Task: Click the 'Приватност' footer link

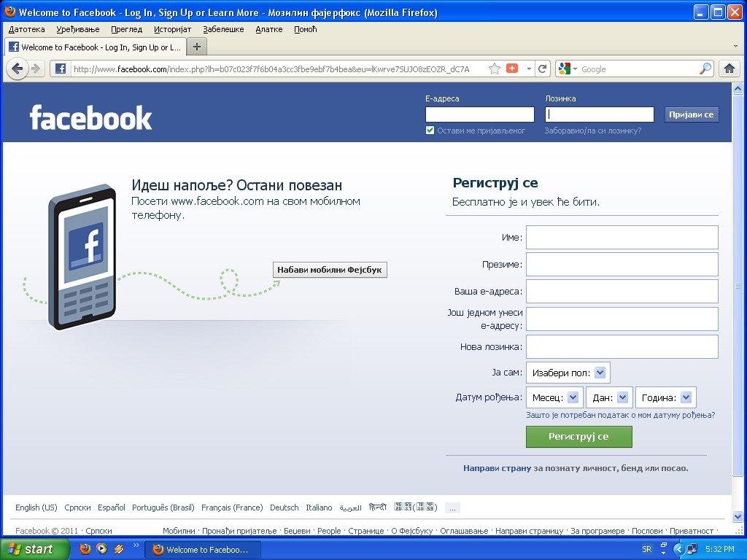Action: (x=692, y=531)
